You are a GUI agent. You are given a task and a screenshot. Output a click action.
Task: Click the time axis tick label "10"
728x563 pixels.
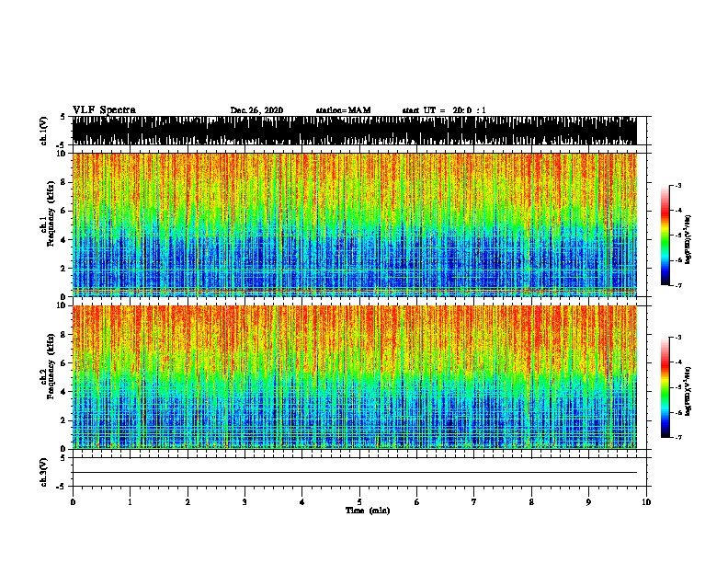646,501
